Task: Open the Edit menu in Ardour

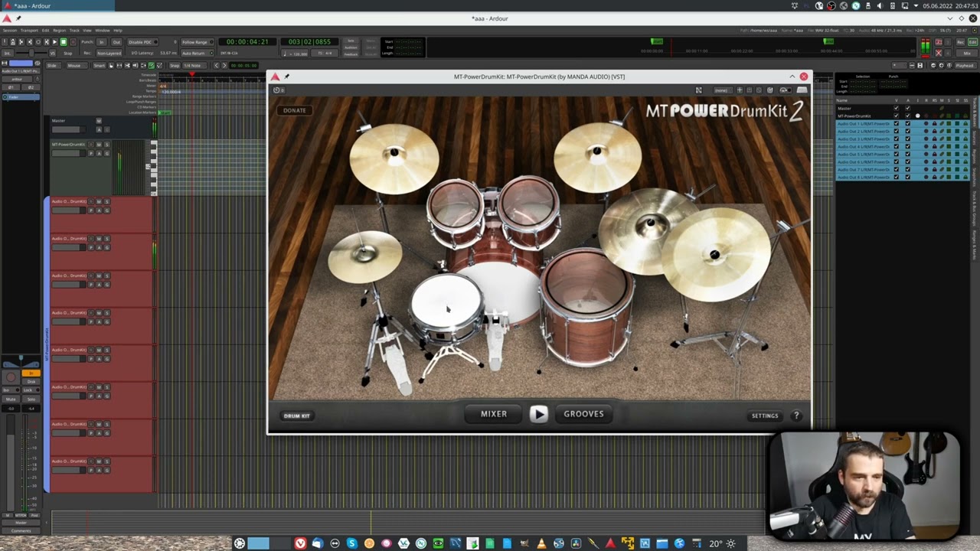Action: coord(45,31)
